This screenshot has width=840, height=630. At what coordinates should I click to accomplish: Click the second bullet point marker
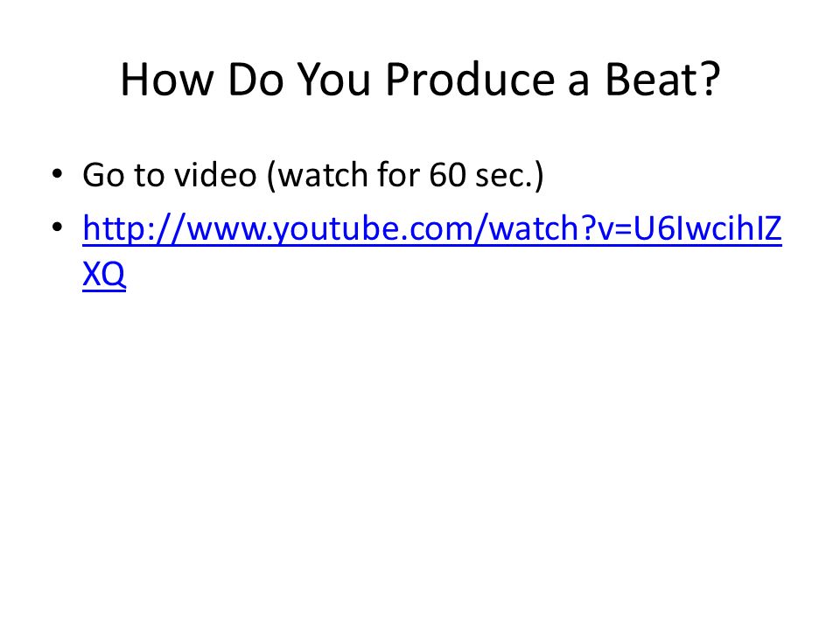click(x=58, y=227)
